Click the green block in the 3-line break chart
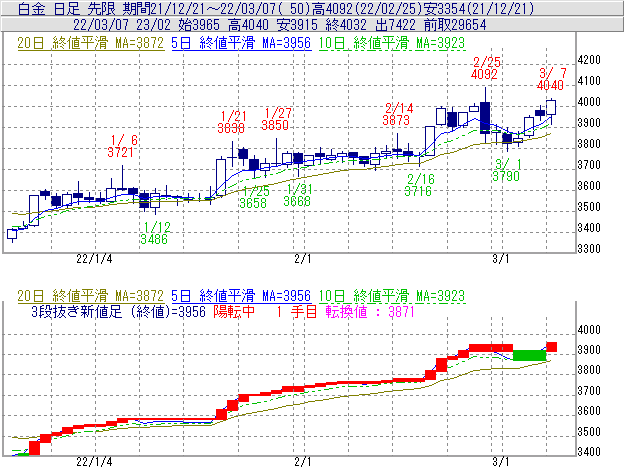 (530, 355)
